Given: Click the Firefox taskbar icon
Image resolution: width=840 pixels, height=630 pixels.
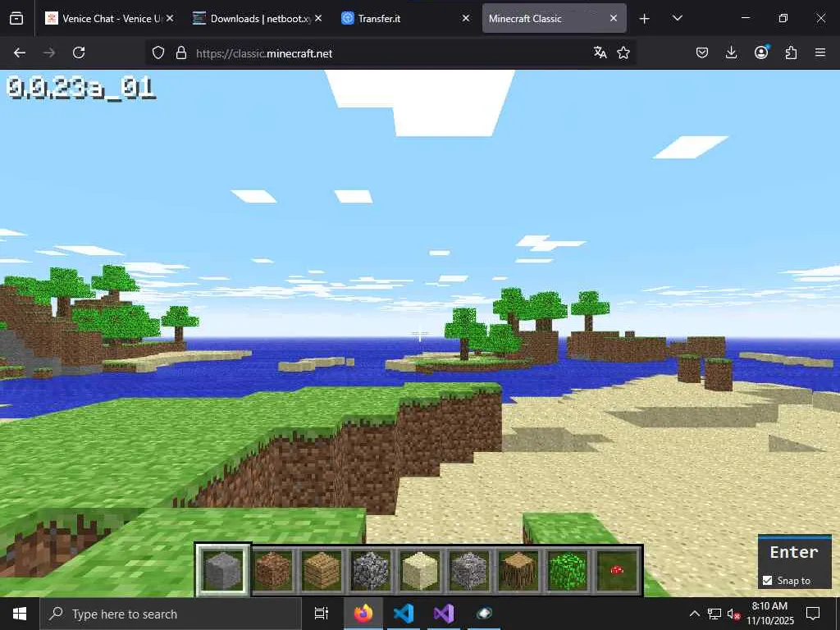Looking at the screenshot, I should 363,614.
